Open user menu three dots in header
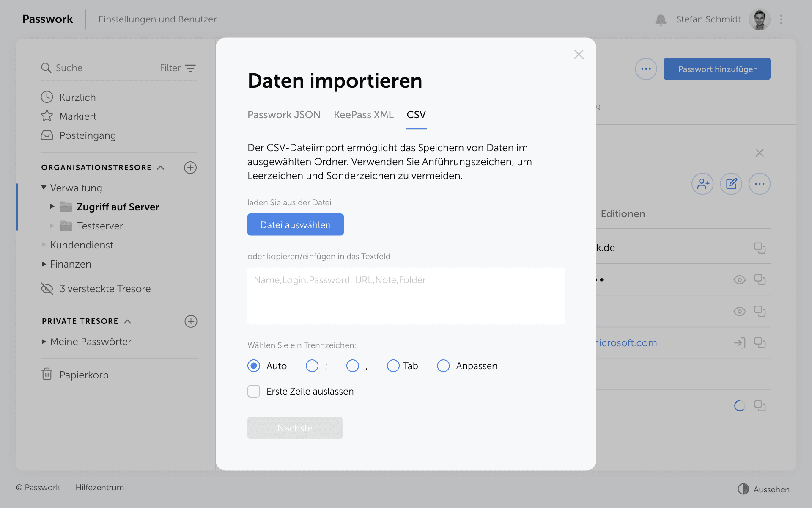 pos(781,19)
